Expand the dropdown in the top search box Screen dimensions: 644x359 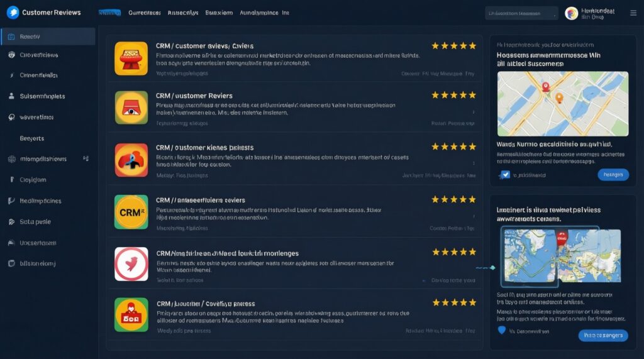pos(555,14)
